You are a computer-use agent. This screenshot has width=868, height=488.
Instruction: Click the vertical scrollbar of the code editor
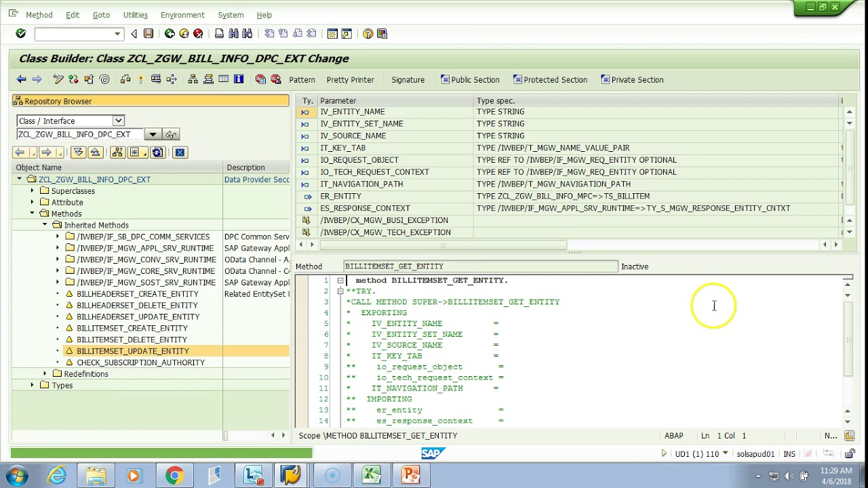848,339
